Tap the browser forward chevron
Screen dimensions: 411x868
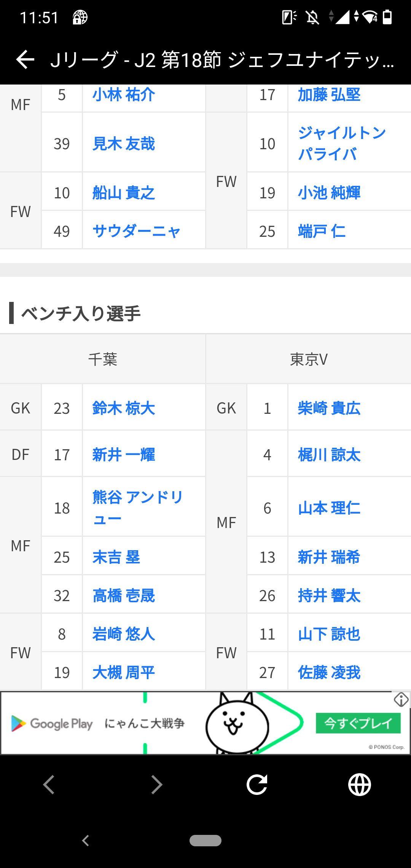pos(156,785)
